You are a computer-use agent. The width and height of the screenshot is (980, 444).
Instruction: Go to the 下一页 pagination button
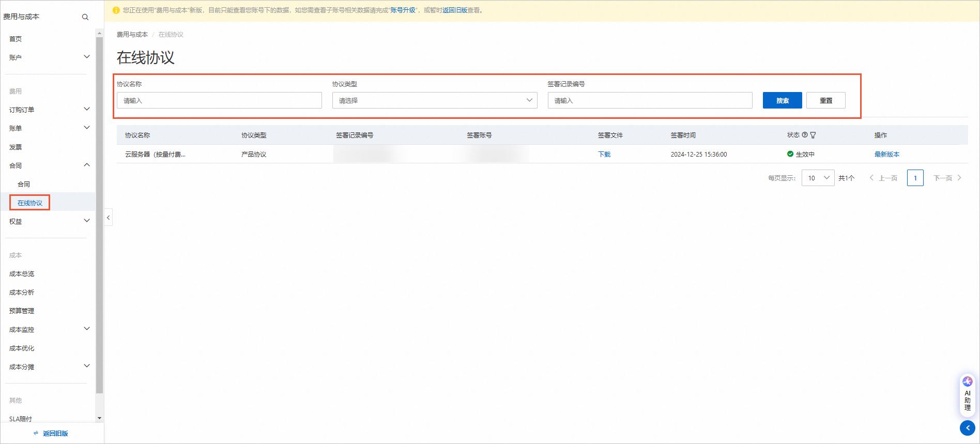(x=947, y=178)
